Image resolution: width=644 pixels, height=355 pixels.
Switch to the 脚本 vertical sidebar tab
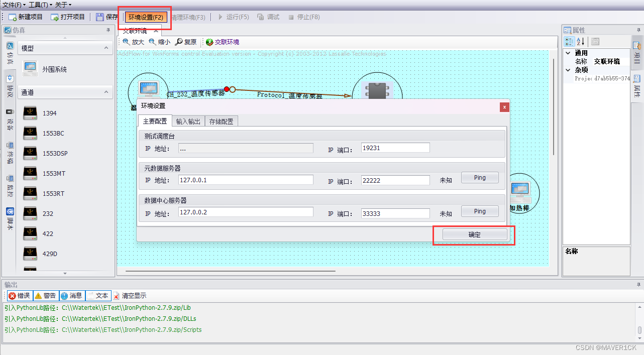(10, 219)
